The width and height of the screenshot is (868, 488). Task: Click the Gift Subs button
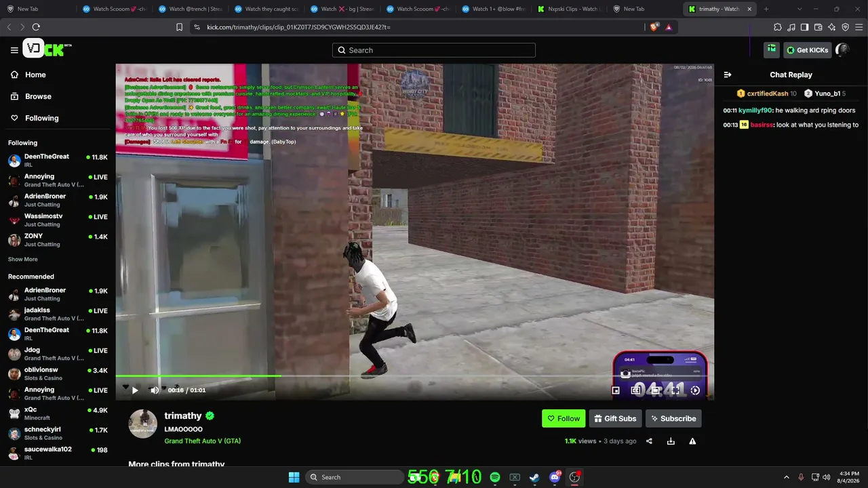615,418
